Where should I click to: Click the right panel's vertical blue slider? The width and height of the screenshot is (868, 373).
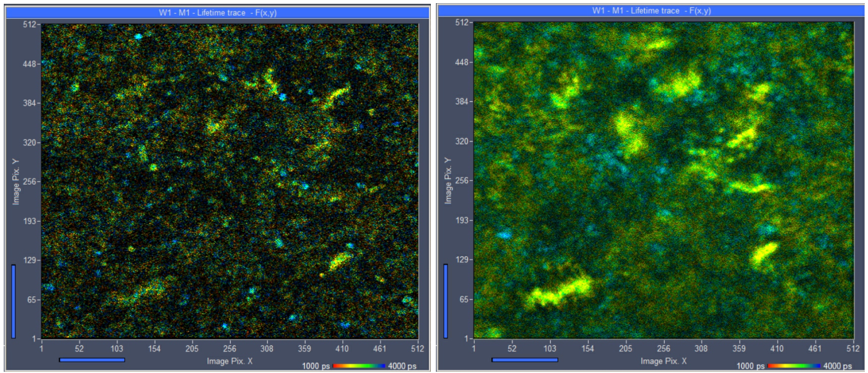(445, 300)
